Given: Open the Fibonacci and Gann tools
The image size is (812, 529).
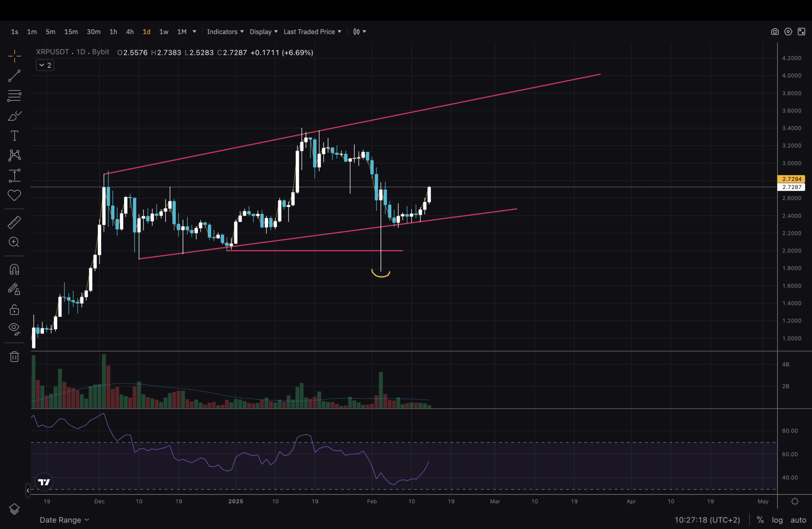Looking at the screenshot, I should [x=15, y=96].
